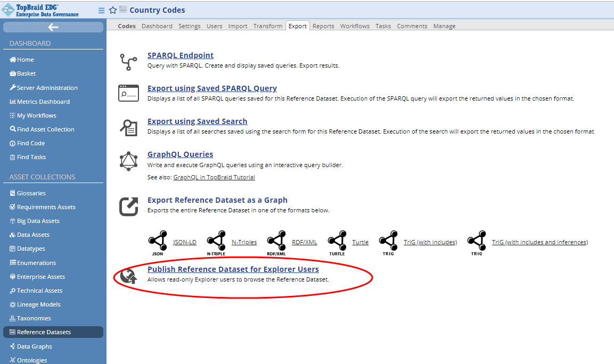This screenshot has height=364, width=614.
Task: Toggle the hamburger menu near the header
Action: (101, 10)
